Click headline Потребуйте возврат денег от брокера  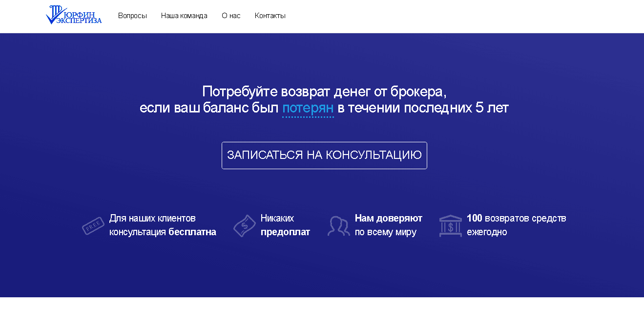324,91
